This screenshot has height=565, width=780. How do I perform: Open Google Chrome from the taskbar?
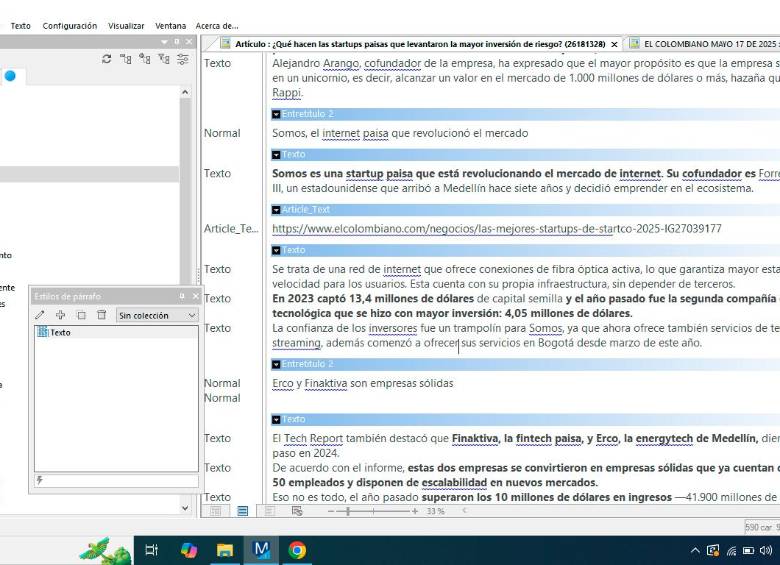click(297, 550)
